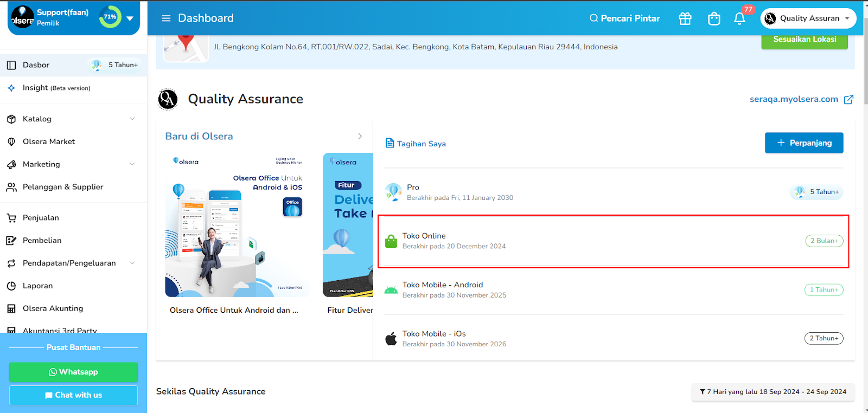Click the 2 Bulan+ badge for Toko Online

click(x=824, y=241)
